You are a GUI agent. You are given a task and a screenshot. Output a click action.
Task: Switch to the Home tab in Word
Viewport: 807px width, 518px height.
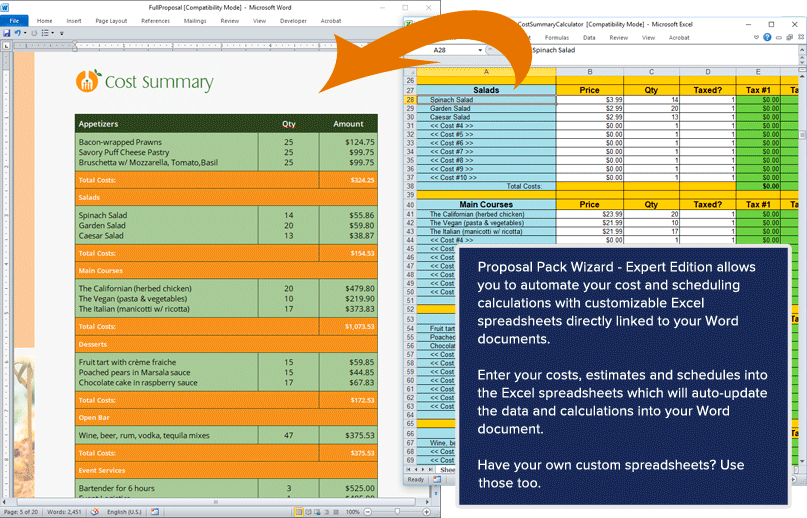[x=44, y=21]
